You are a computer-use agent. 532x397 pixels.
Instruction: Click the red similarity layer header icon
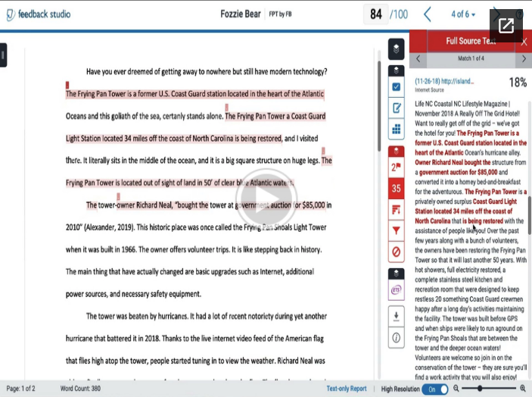(396, 151)
